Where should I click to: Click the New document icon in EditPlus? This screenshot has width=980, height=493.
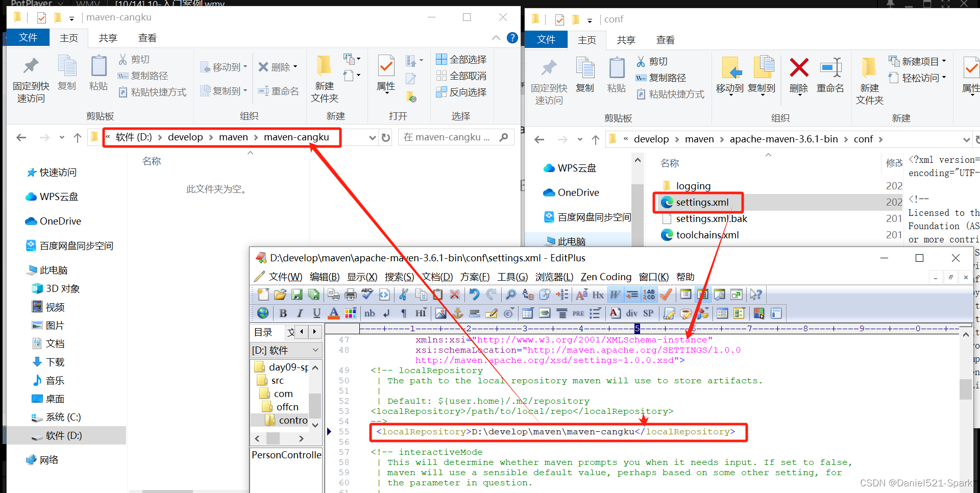263,294
